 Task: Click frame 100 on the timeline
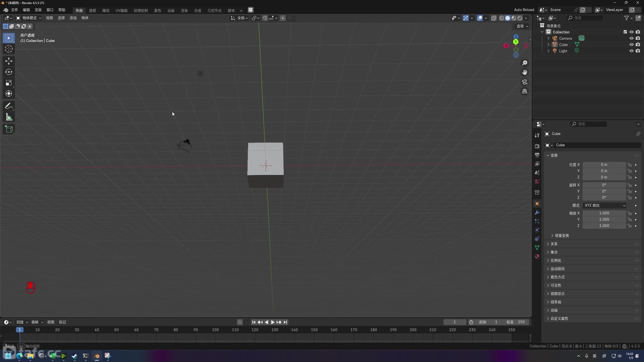coord(215,330)
